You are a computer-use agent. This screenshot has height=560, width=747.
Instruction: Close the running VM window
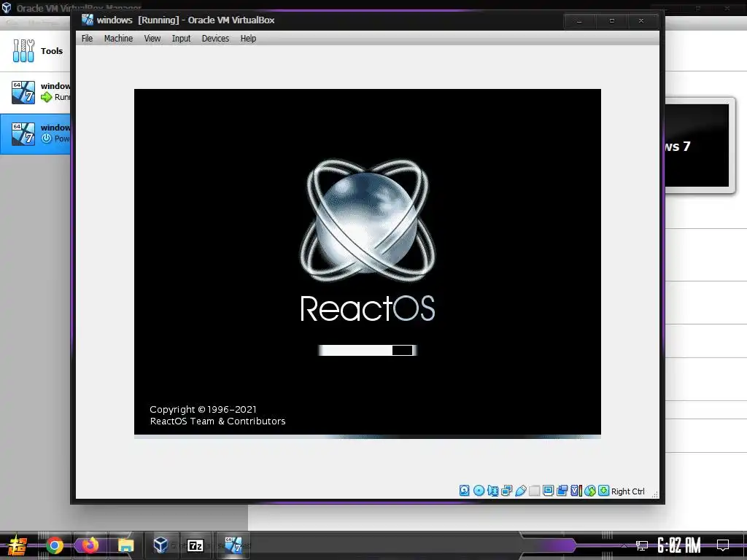pos(641,21)
